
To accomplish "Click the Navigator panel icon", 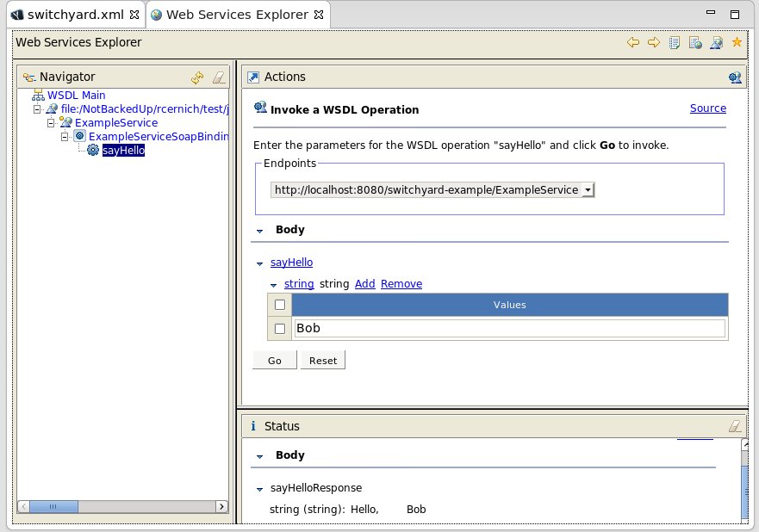I will pos(29,77).
